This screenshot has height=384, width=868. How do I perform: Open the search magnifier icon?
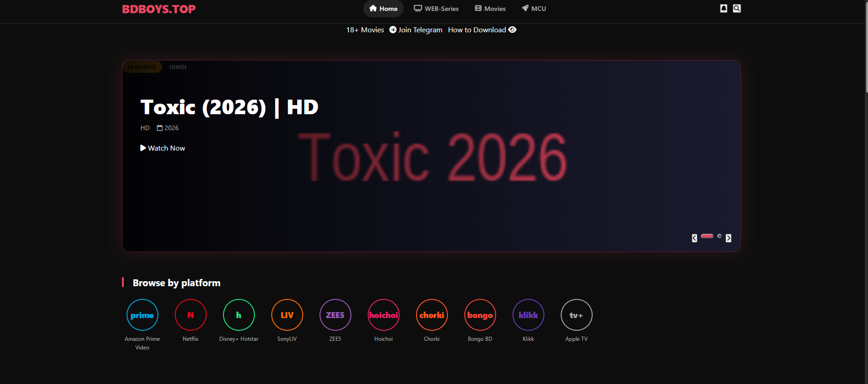(x=737, y=9)
